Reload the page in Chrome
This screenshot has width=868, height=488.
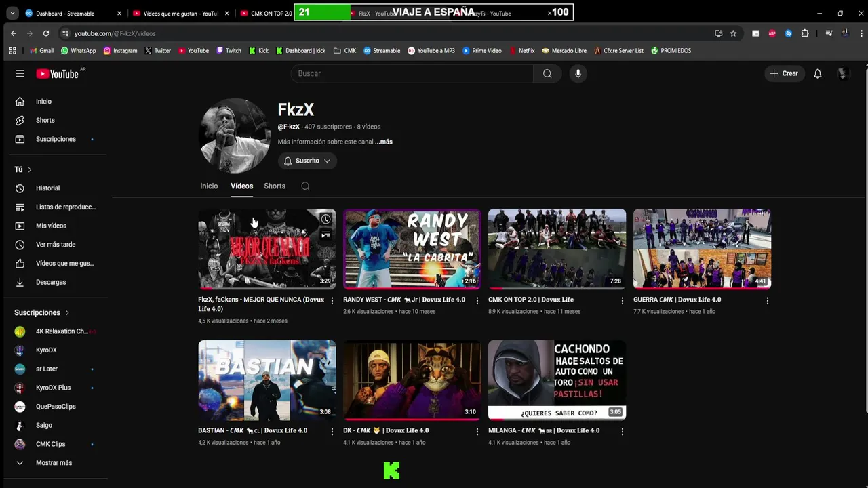(x=45, y=33)
